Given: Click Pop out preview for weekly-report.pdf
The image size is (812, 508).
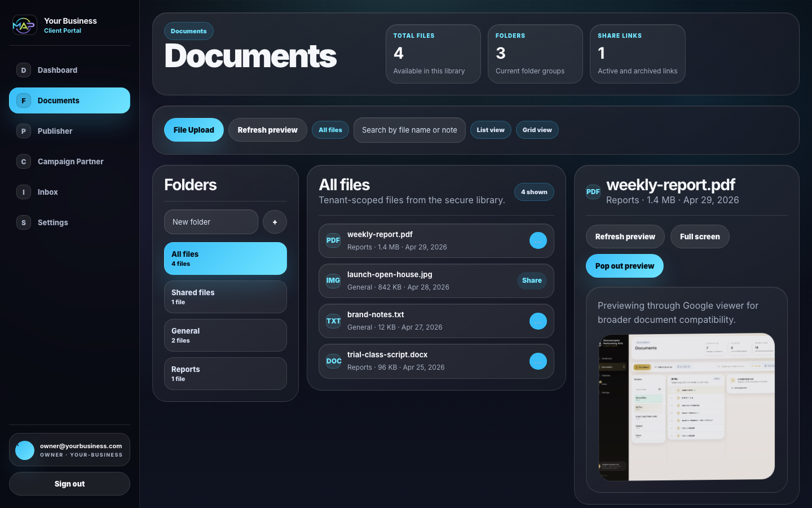Looking at the screenshot, I should tap(624, 266).
